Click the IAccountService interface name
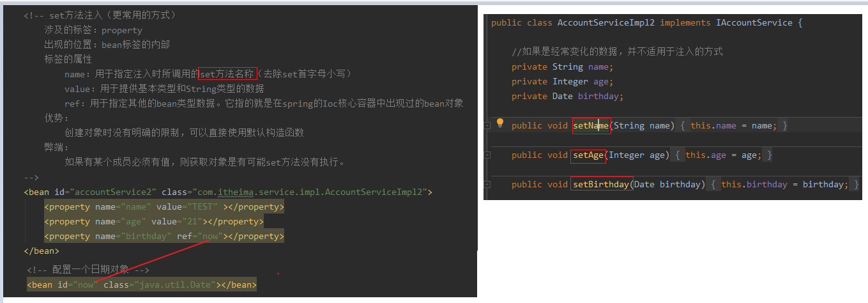 point(754,23)
